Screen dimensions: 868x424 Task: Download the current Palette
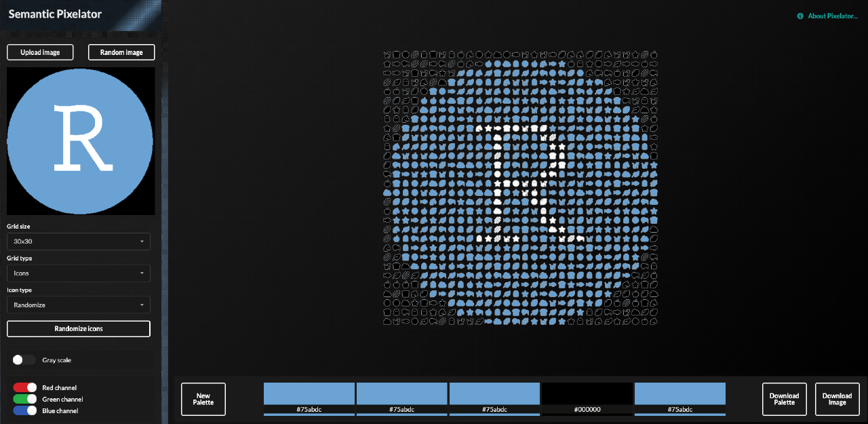[784, 399]
